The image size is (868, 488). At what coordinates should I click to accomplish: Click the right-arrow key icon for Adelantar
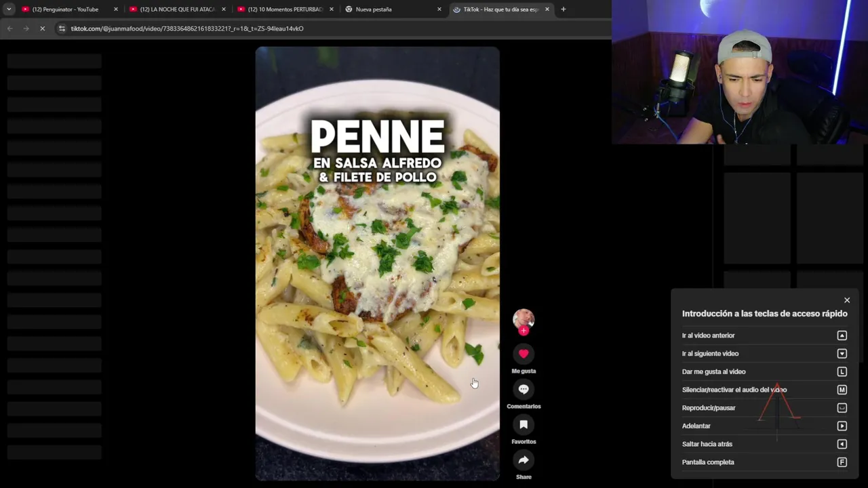[842, 426]
